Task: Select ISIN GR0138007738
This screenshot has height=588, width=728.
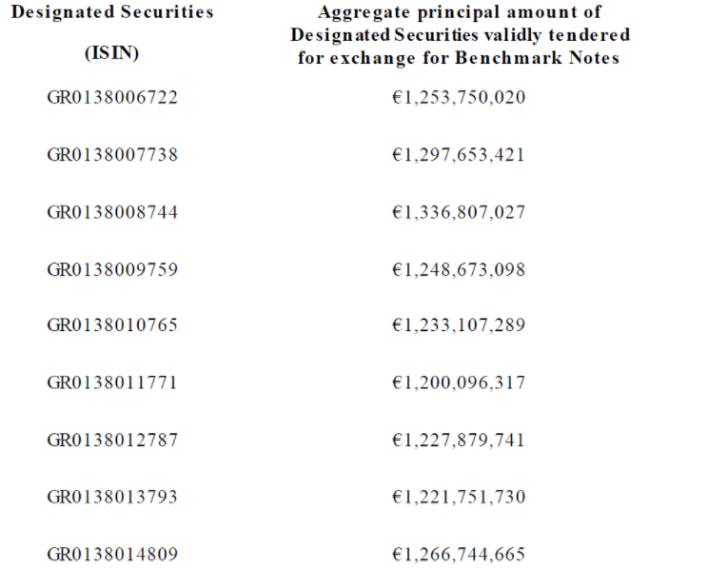Action: [112, 155]
